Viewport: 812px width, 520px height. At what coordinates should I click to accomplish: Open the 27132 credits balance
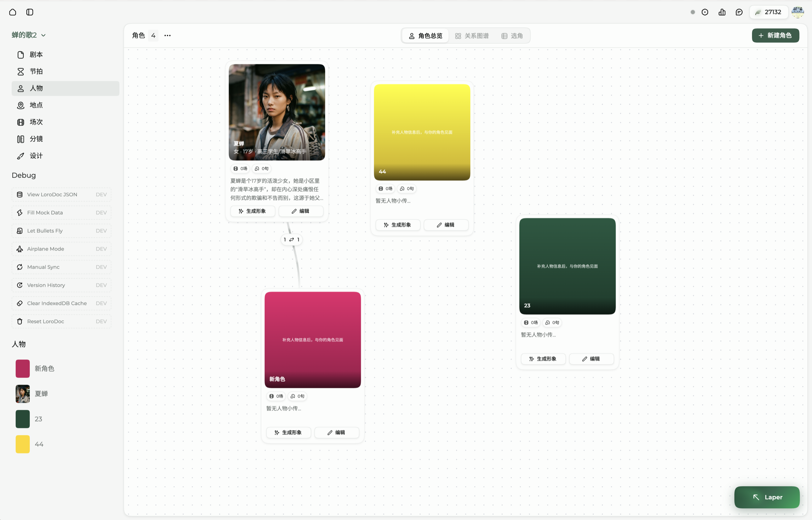[x=769, y=12]
